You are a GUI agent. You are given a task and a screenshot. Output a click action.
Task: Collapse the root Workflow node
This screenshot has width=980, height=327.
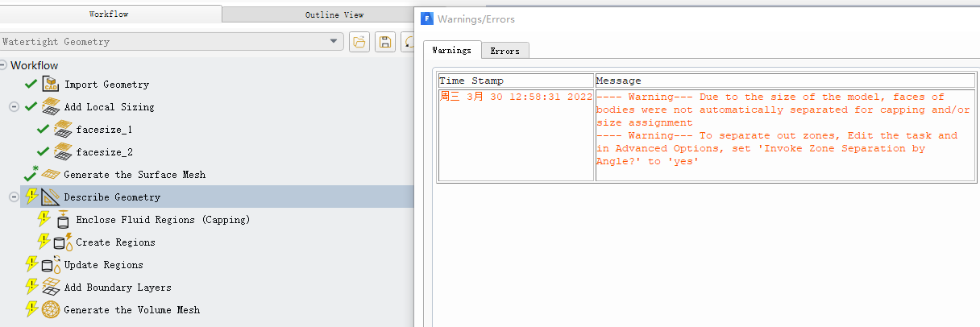coord(3,65)
